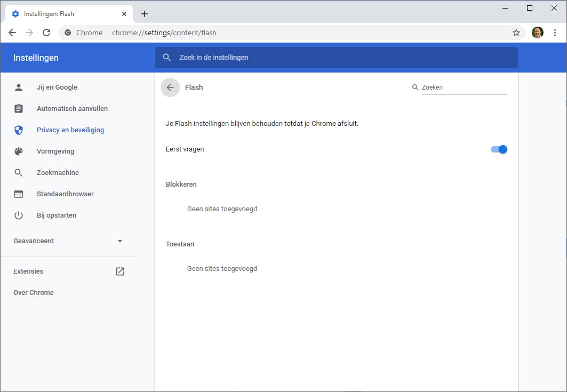This screenshot has height=392, width=567.
Task: Open a new tab with the plus icon
Action: point(145,14)
